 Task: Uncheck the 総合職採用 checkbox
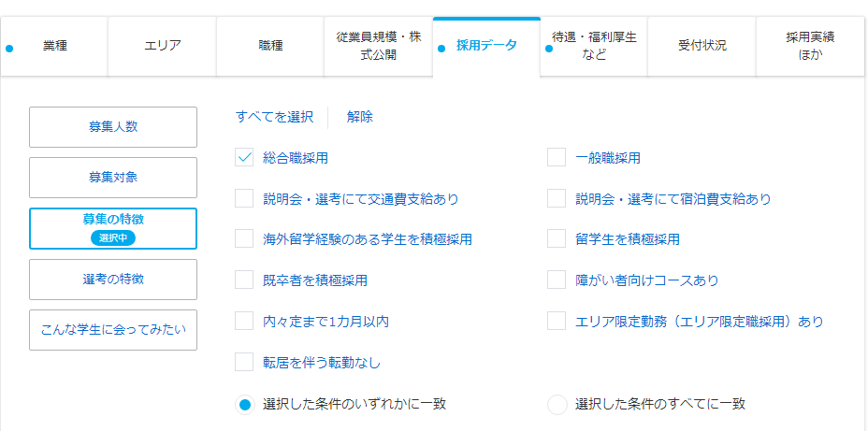[x=245, y=158]
